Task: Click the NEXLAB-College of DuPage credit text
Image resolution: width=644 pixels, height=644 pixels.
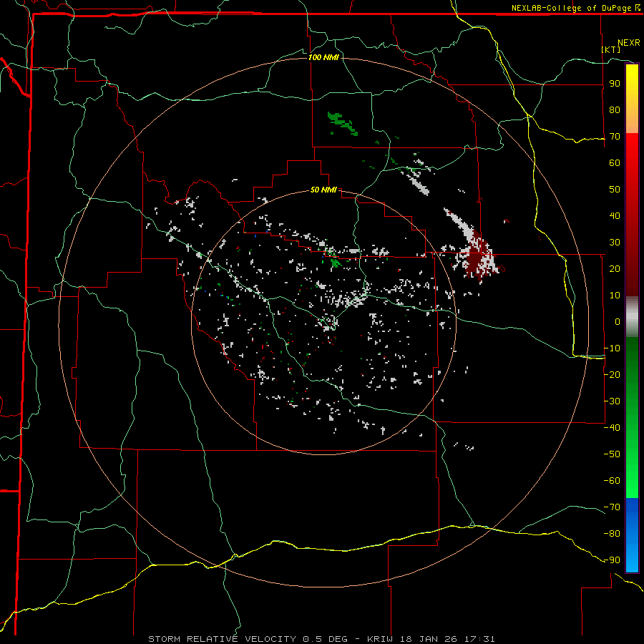Action: (x=575, y=8)
